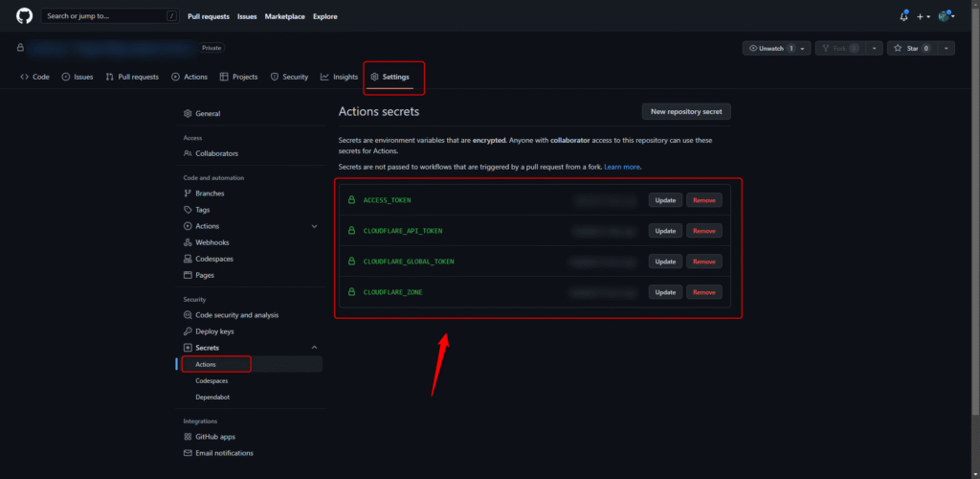Viewport: 980px width, 479px height.
Task: Update the ACCESS_TOKEN secret
Action: point(665,200)
